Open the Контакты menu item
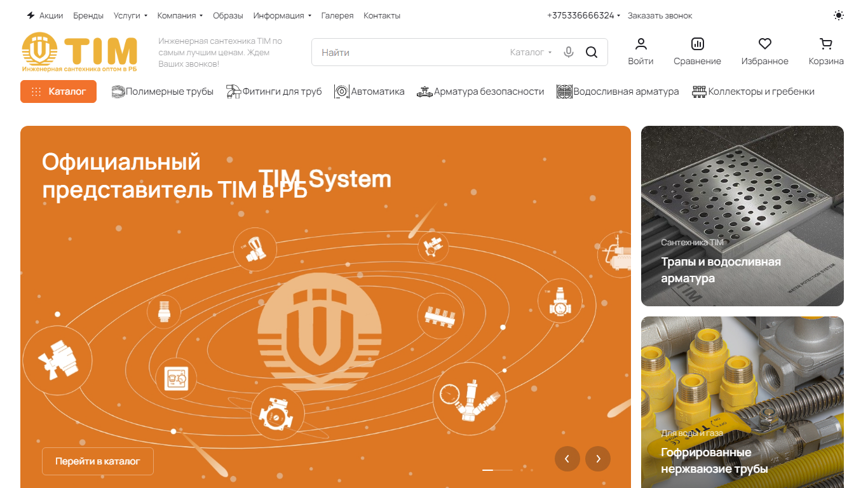The image size is (868, 488). [382, 15]
